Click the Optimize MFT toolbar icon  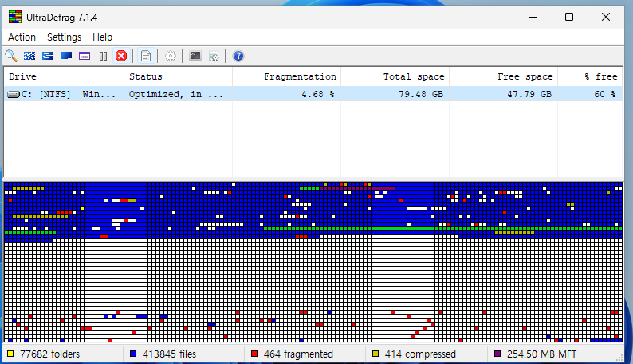coord(85,56)
